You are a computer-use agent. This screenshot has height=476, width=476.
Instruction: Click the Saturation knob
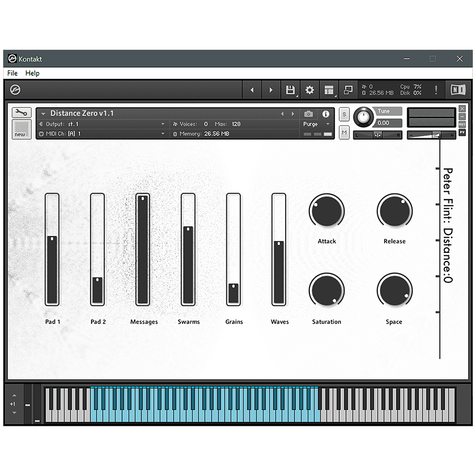(x=327, y=290)
